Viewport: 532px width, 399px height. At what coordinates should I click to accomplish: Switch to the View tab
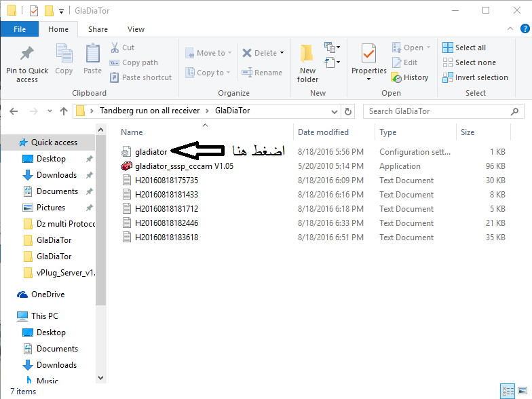point(136,29)
